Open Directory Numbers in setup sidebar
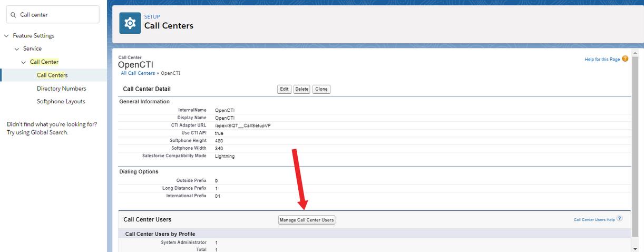 point(61,89)
